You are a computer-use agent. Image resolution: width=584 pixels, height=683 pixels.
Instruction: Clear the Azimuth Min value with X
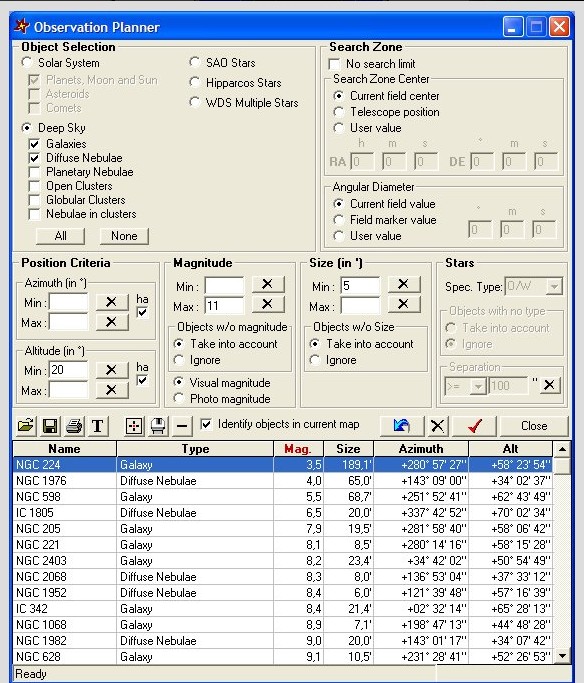pos(112,301)
